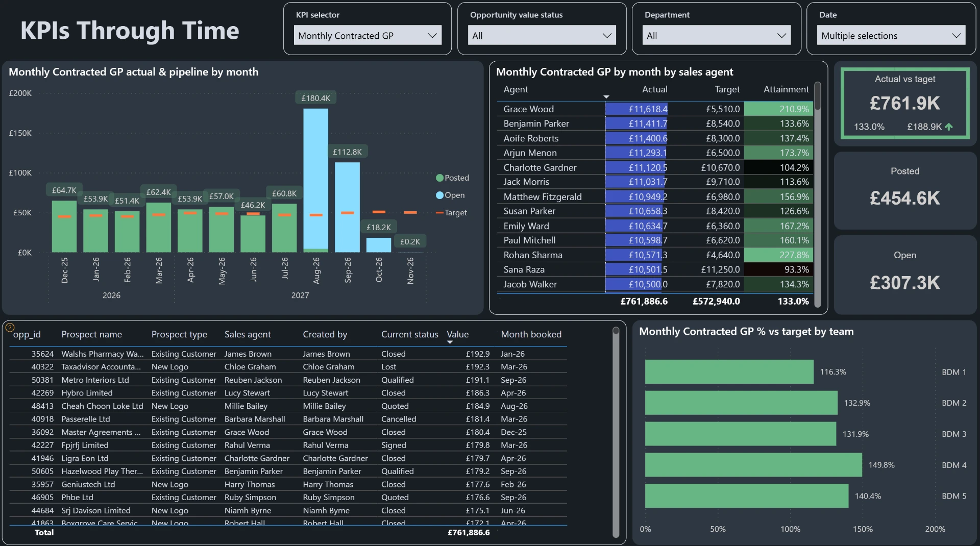The width and height of the screenshot is (980, 546).
Task: Select the Target legend marker
Action: 439,213
